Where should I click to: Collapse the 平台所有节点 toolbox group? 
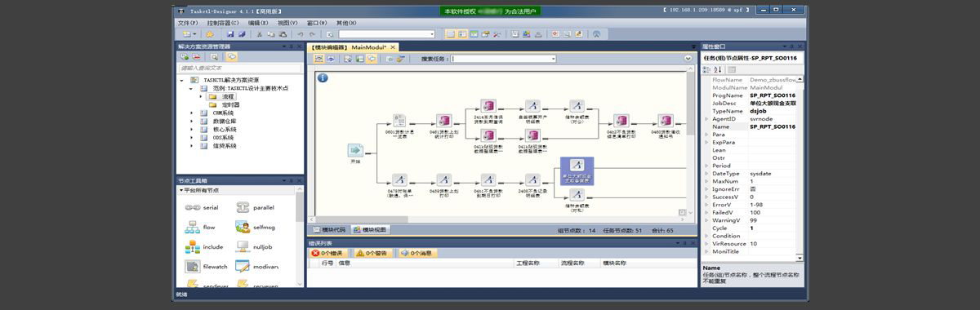coord(182,190)
